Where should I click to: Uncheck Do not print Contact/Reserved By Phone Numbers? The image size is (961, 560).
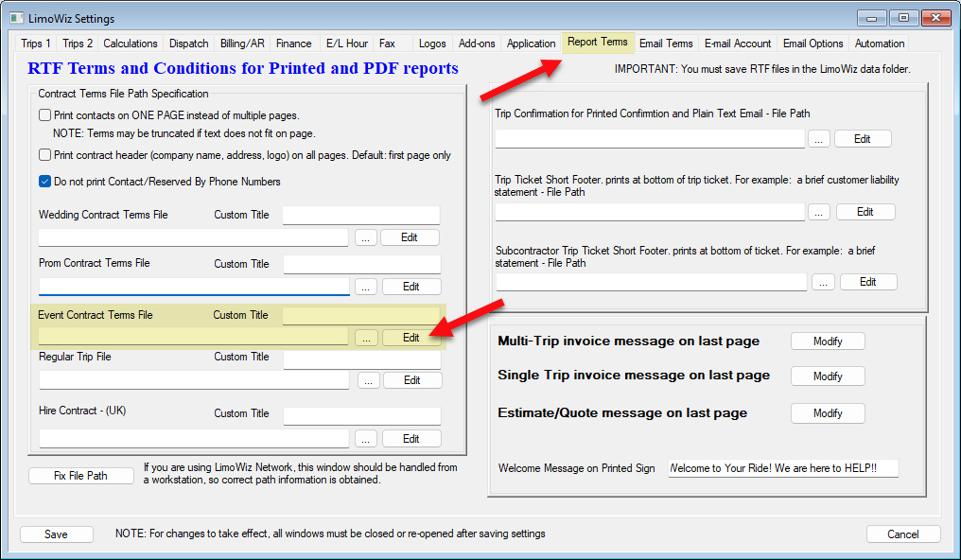[x=44, y=182]
